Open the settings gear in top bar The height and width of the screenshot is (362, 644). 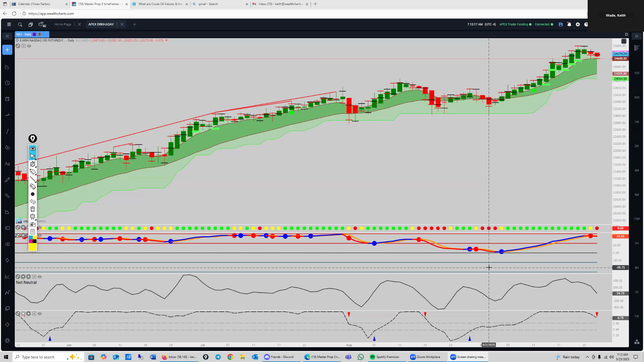578,24
